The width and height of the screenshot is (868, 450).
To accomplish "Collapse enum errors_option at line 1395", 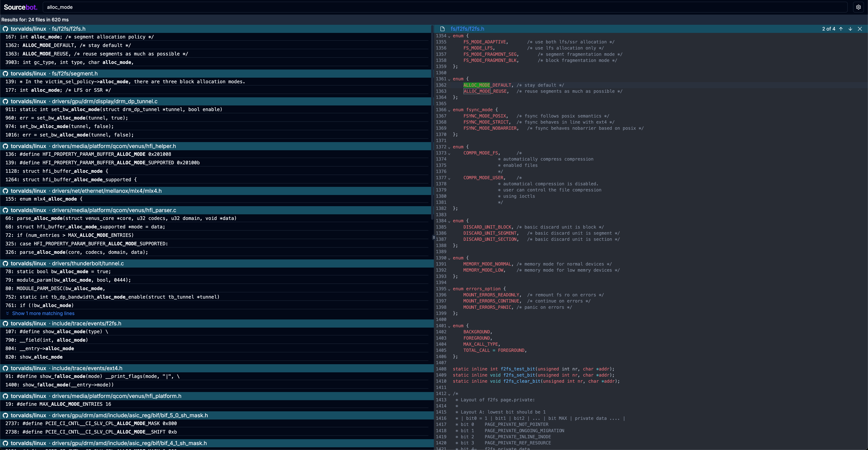I will pos(449,289).
